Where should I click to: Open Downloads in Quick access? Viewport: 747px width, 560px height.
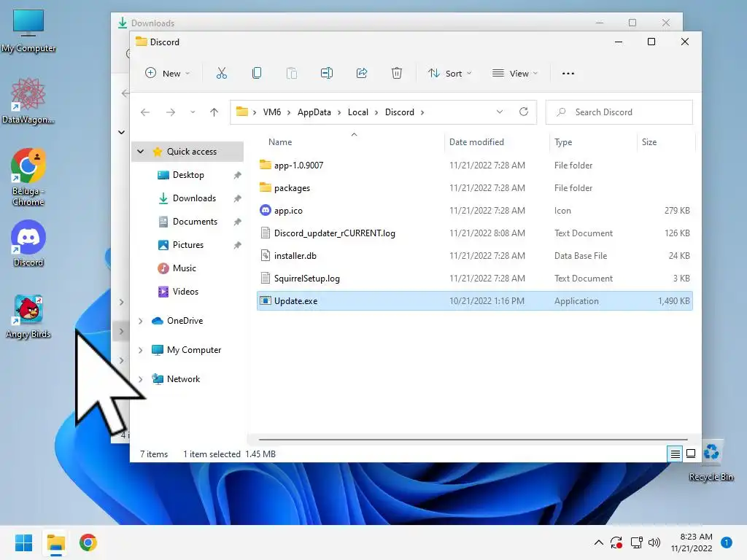(194, 198)
